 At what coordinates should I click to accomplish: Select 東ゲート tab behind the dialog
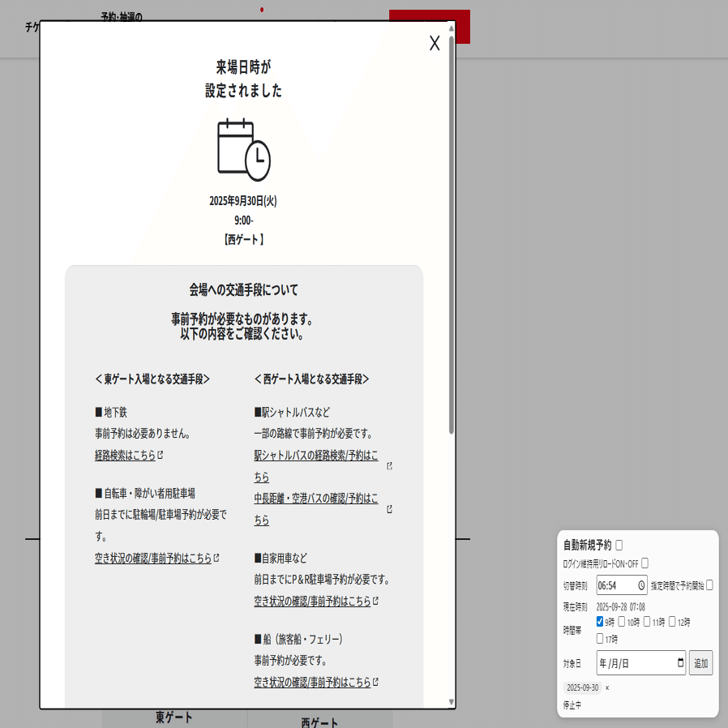coord(174,717)
